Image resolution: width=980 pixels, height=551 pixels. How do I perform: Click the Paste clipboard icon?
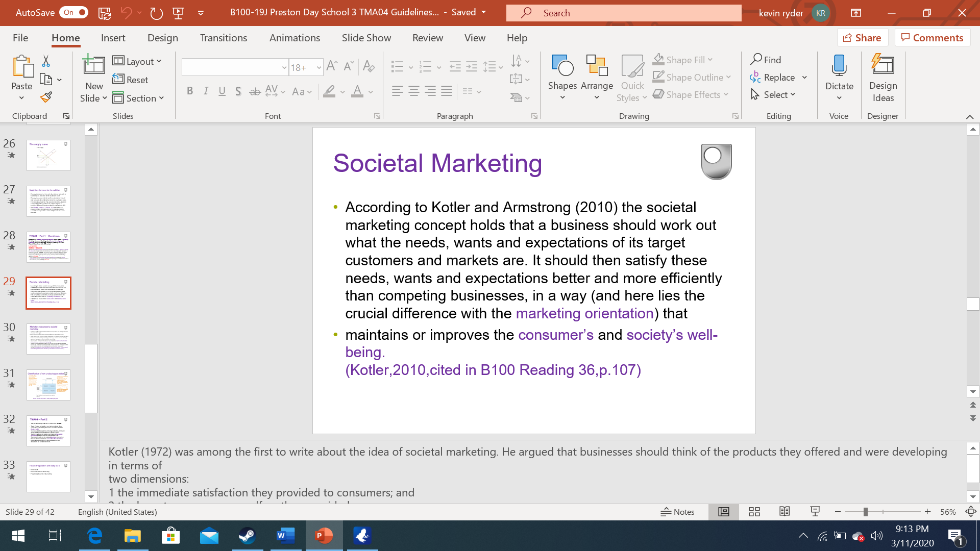[x=22, y=66]
